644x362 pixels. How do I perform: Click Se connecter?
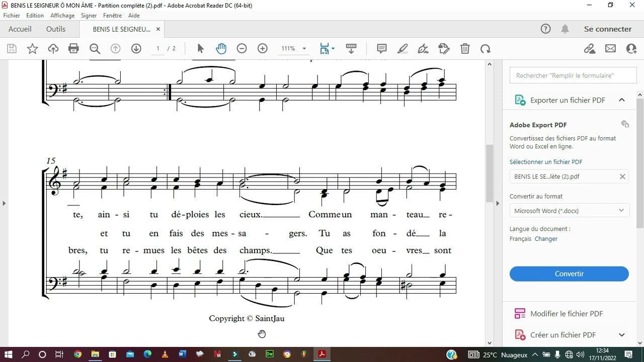pyautogui.click(x=608, y=29)
